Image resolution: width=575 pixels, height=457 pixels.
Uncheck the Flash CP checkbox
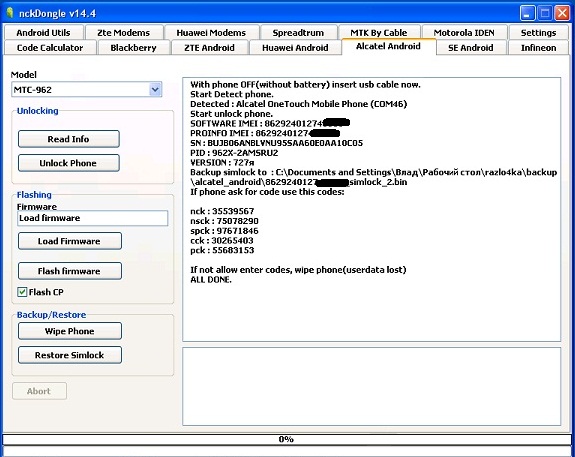click(x=22, y=292)
